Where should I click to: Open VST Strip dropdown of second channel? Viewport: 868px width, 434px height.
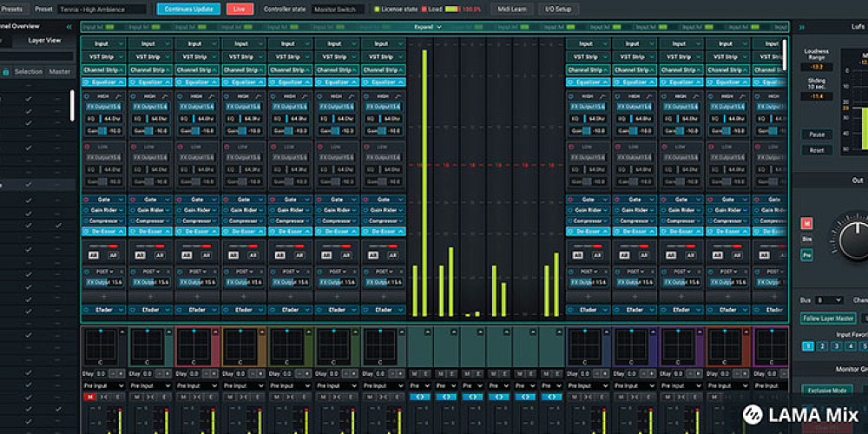150,57
